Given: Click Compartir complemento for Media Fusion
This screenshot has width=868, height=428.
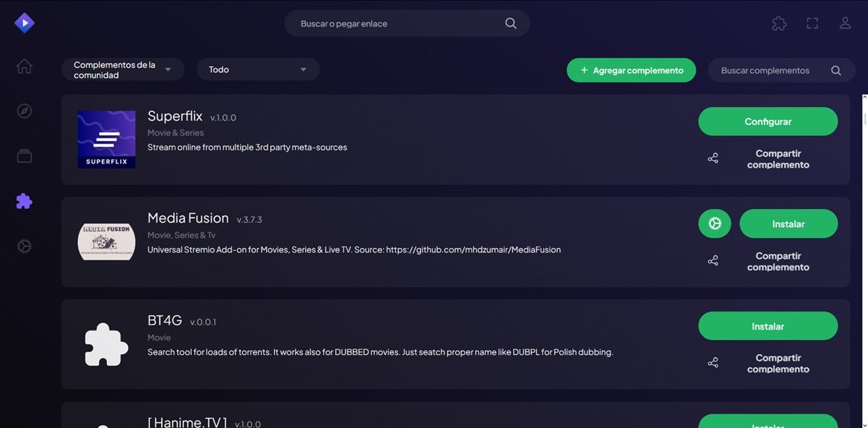Looking at the screenshot, I should click(x=778, y=262).
